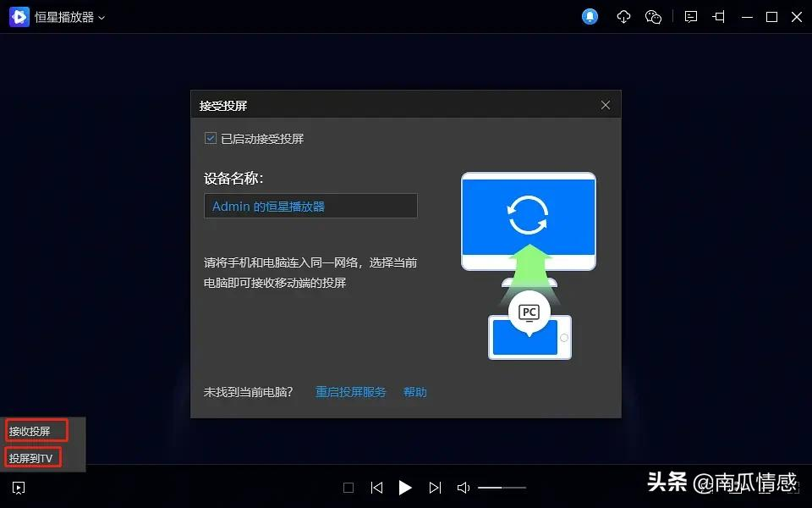
Task: Toggle the pin-on-top icon
Action: tap(719, 17)
